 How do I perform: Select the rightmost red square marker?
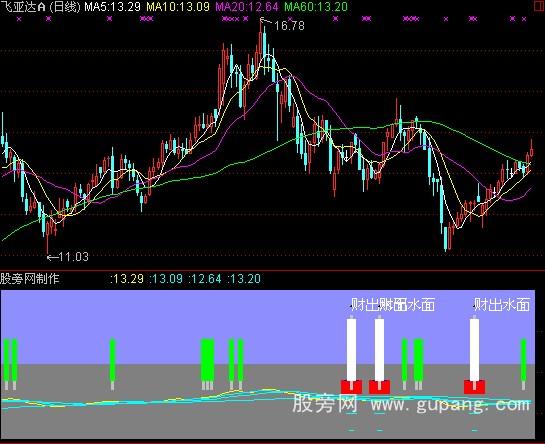[x=474, y=387]
